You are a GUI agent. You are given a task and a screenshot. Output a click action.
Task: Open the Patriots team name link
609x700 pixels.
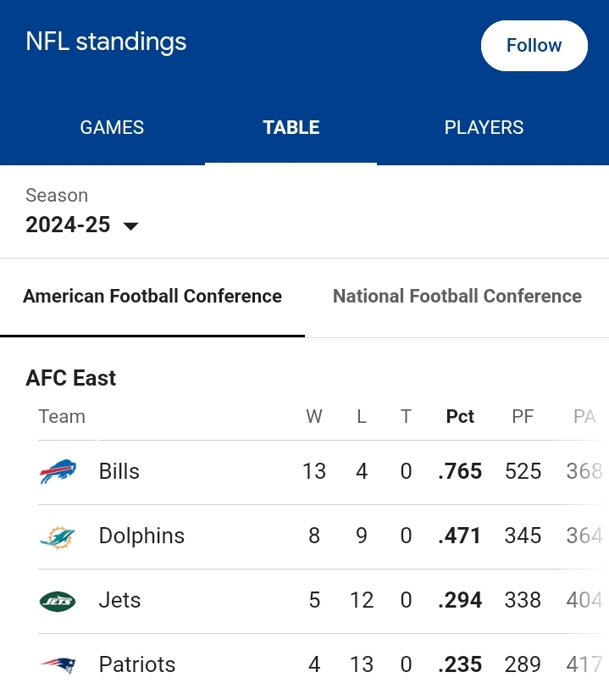tap(137, 664)
